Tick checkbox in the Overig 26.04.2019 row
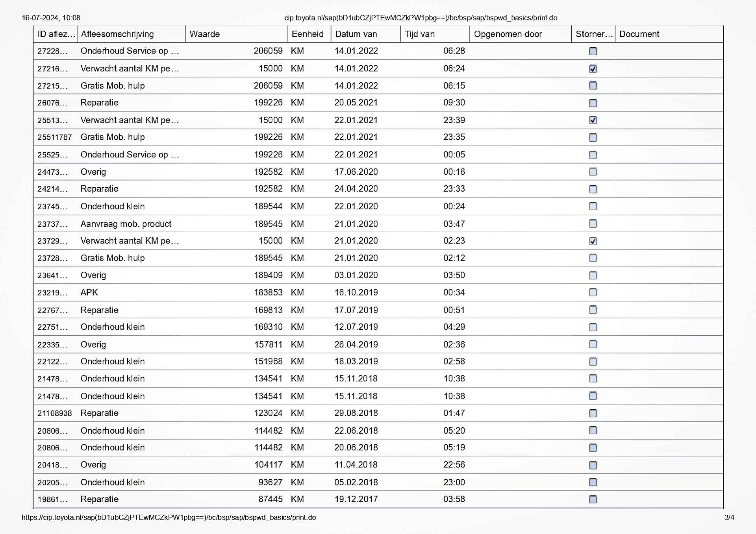Viewport: 756px width, 534px height. pyautogui.click(x=593, y=344)
